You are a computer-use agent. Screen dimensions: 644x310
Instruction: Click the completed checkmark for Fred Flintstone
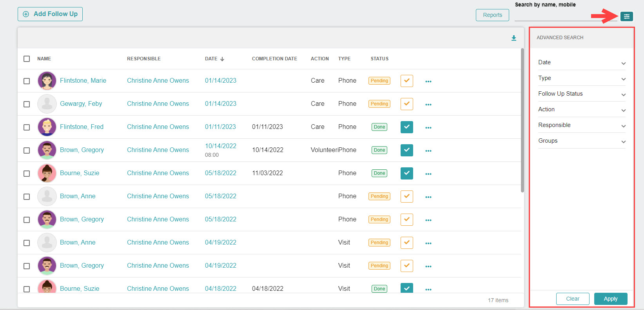click(x=406, y=127)
